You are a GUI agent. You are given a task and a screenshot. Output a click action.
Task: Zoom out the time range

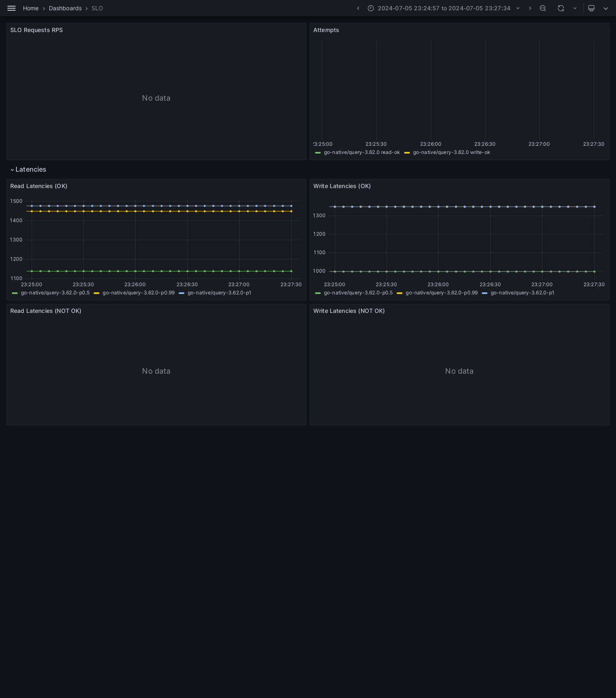pyautogui.click(x=543, y=8)
